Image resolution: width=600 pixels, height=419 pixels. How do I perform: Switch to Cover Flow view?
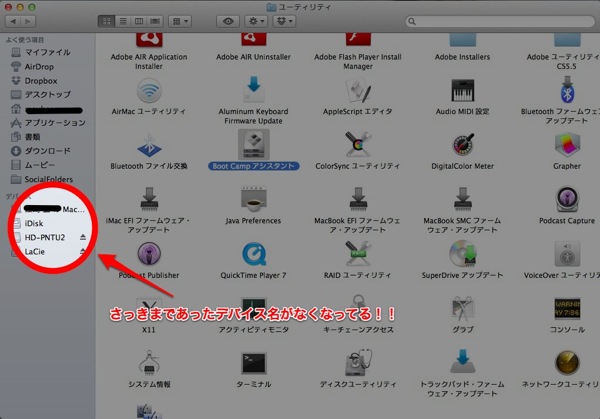(x=155, y=21)
